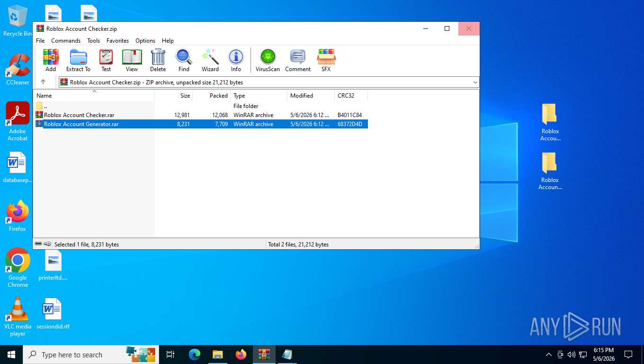Image resolution: width=644 pixels, height=364 pixels.
Task: Click the Extract To toolbar icon
Action: (78, 60)
